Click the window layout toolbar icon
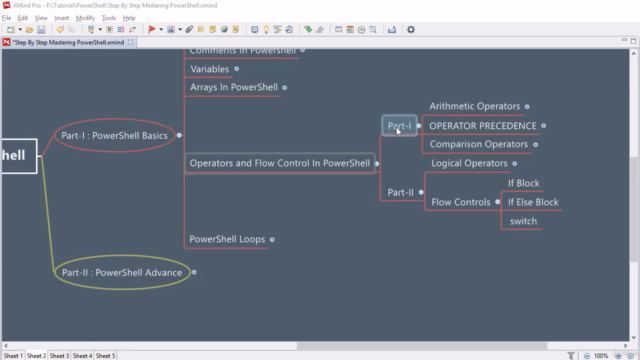The height and width of the screenshot is (360, 640). (x=338, y=29)
